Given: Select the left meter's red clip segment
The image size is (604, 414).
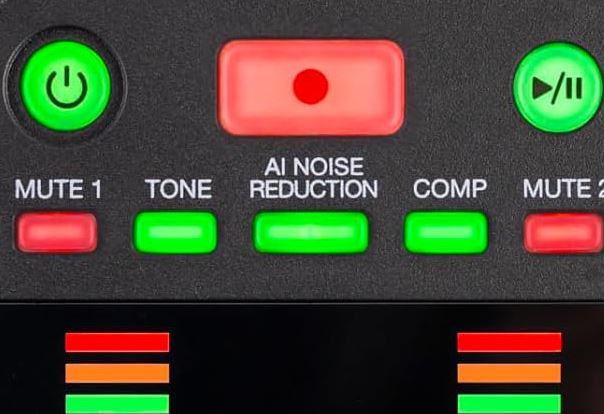Looking at the screenshot, I should click(117, 342).
